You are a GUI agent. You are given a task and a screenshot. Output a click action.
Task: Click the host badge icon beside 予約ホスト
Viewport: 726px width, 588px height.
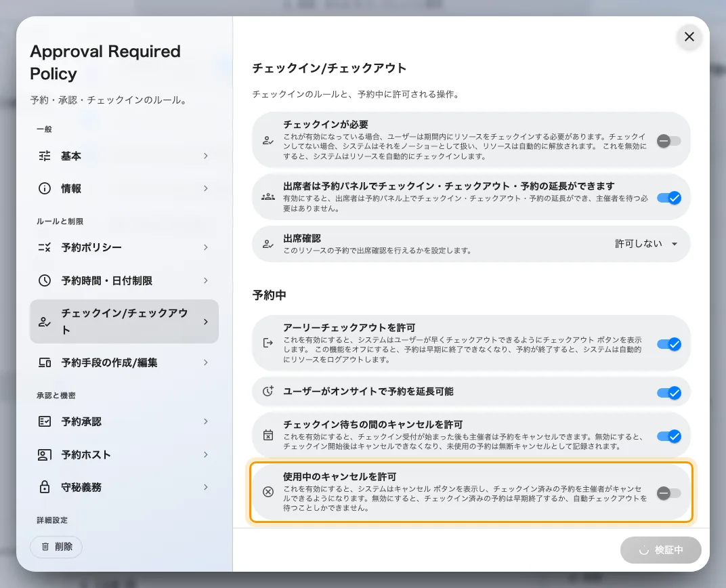45,455
